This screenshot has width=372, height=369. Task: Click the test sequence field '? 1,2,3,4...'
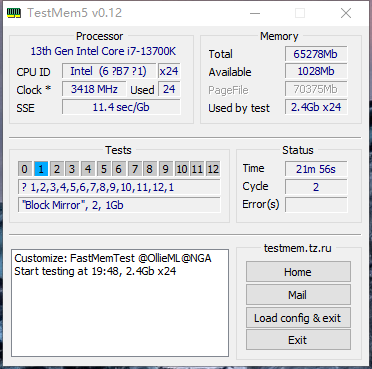tap(119, 187)
